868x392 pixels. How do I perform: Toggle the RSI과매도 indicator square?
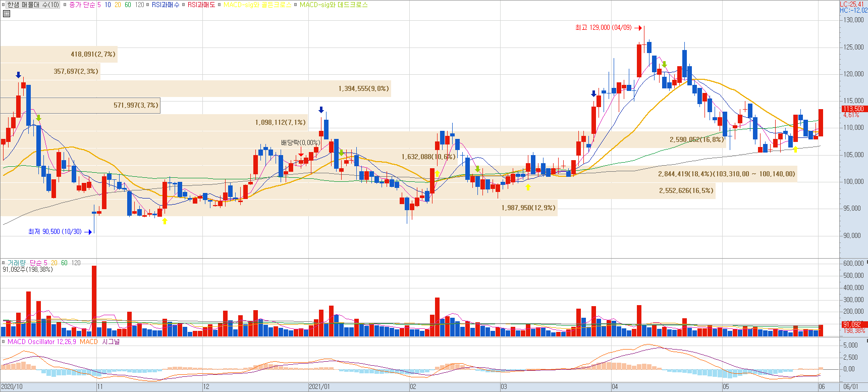point(184,5)
